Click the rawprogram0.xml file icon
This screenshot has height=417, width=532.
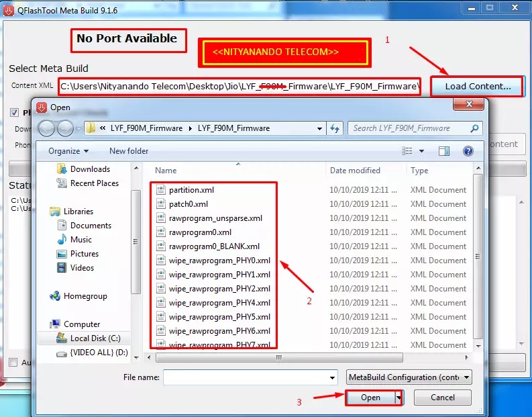coord(160,232)
